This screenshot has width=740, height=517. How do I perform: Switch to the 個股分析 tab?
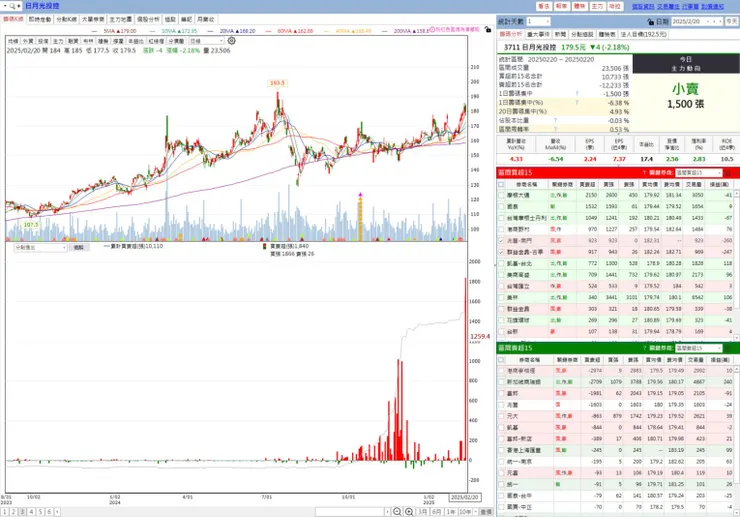pos(148,19)
